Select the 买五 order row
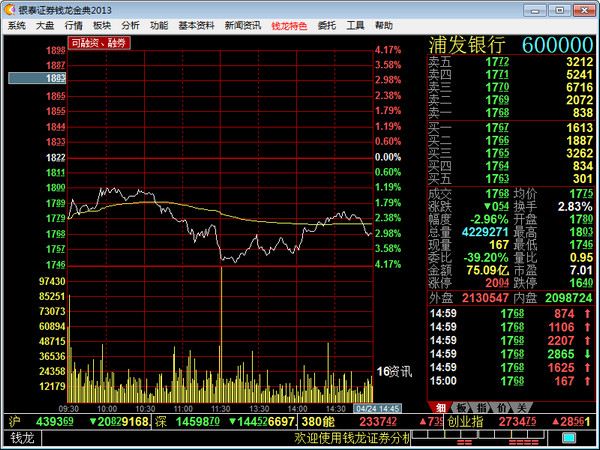The image size is (600, 450). point(510,179)
